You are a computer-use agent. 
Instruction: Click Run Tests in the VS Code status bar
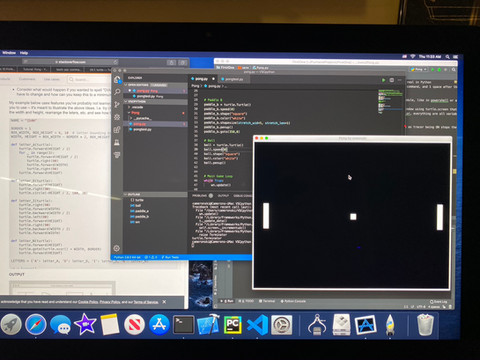click(x=170, y=257)
